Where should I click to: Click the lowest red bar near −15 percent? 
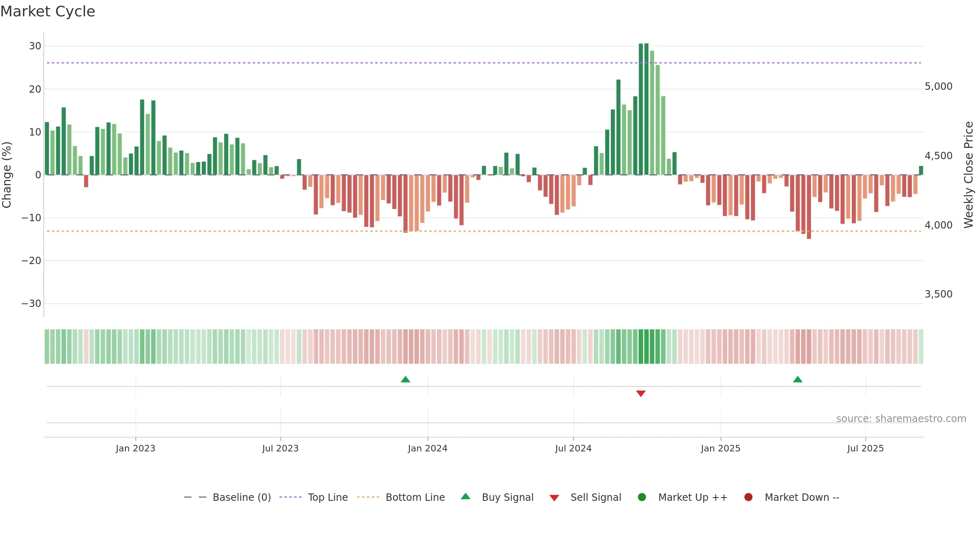click(x=809, y=207)
